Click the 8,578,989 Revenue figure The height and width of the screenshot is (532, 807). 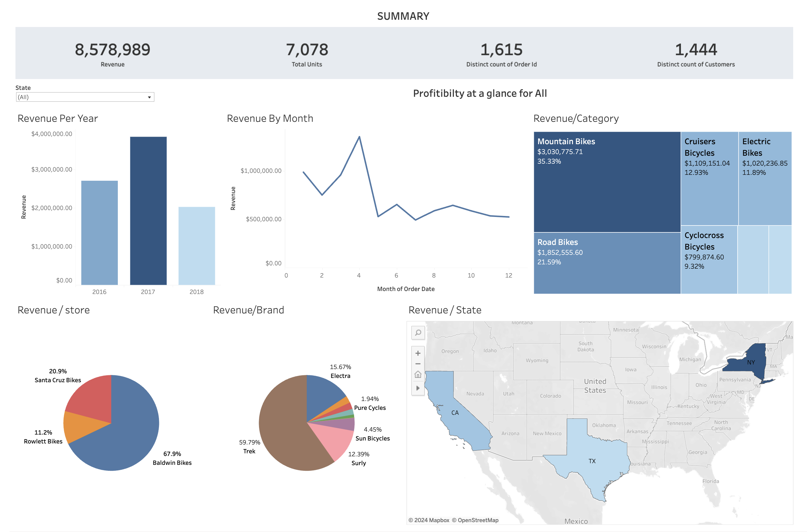(x=113, y=50)
